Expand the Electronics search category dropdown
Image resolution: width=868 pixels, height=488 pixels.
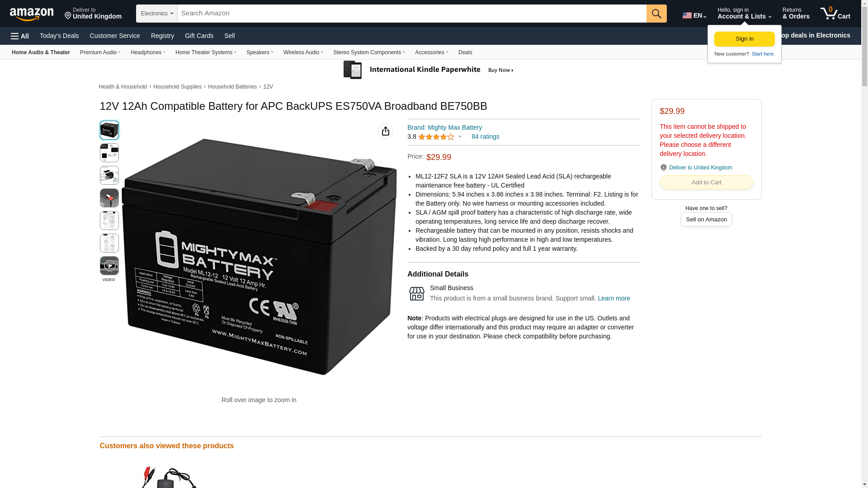click(156, 14)
